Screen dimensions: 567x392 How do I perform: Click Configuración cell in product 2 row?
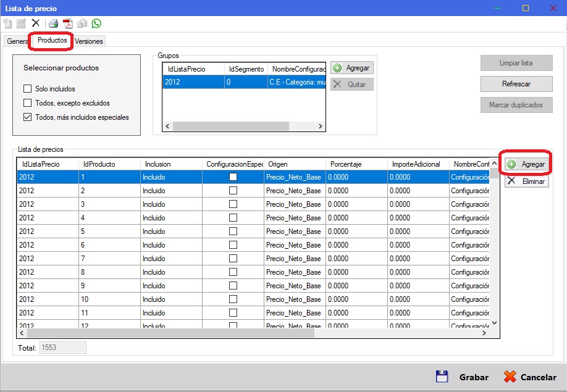pyautogui.click(x=469, y=191)
